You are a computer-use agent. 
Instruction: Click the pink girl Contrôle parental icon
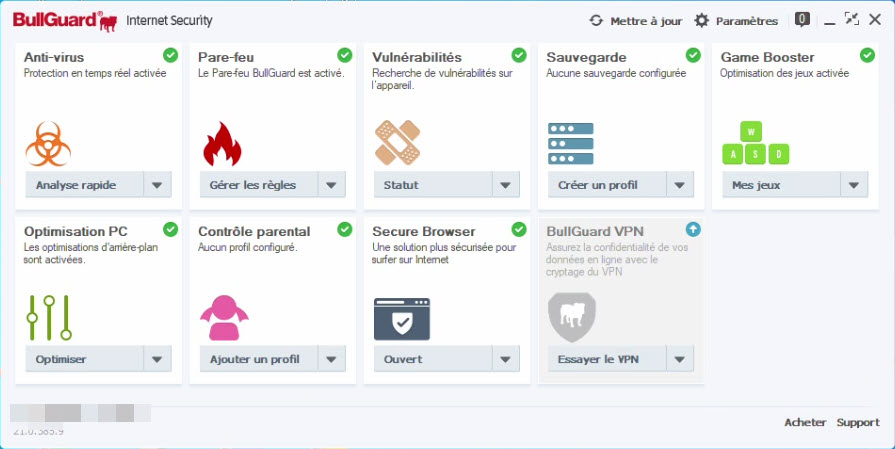coord(224,318)
